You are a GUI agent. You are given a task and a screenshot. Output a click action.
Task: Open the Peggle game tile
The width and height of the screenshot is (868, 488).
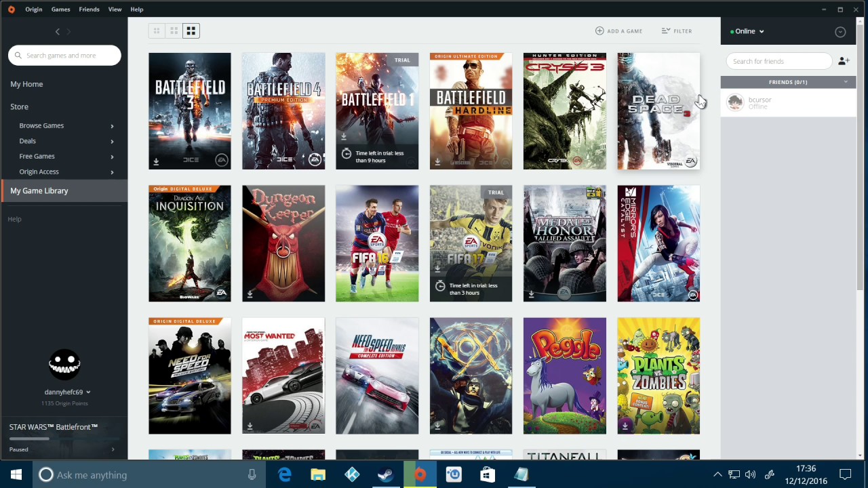point(565,376)
